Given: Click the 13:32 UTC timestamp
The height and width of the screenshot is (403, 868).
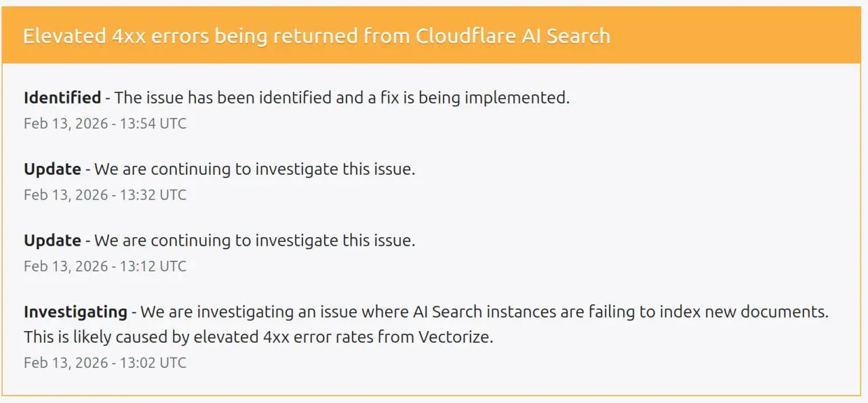Looking at the screenshot, I should pyautogui.click(x=105, y=194).
